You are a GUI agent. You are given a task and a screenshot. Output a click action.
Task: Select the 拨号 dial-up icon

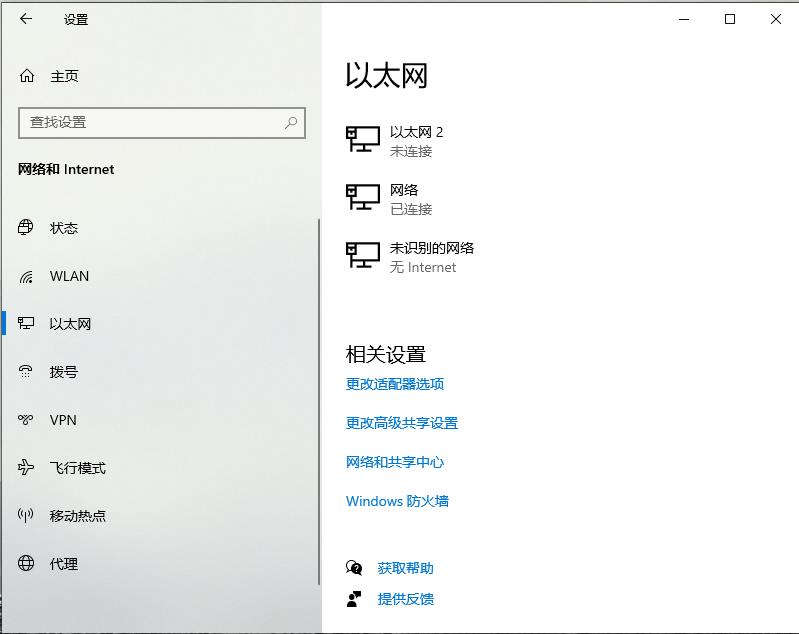(x=25, y=372)
